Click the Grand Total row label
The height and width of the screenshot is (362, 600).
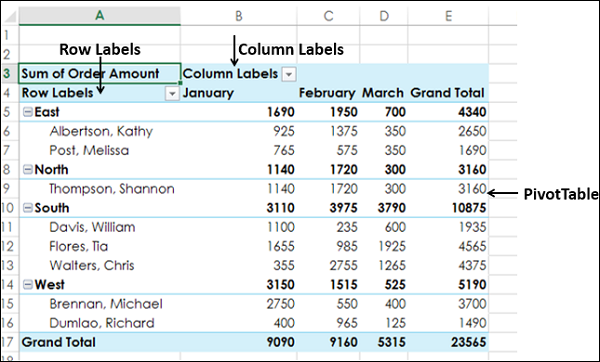pyautogui.click(x=59, y=342)
